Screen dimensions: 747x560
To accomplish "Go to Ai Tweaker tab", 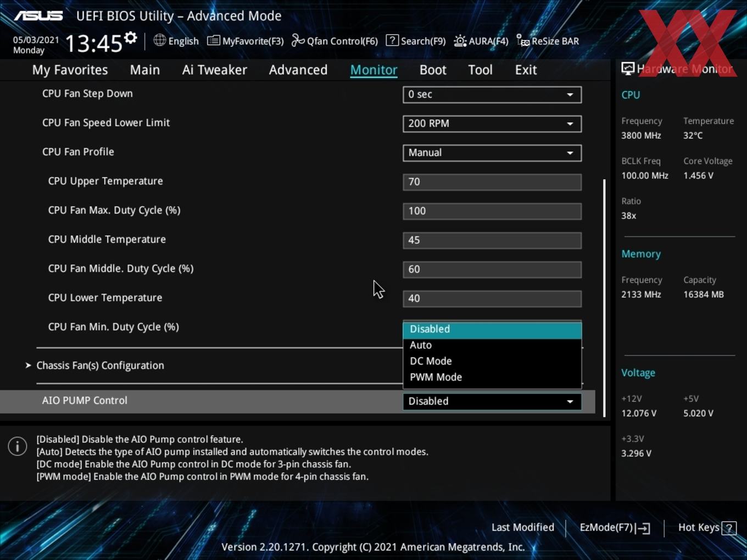I will [x=215, y=70].
